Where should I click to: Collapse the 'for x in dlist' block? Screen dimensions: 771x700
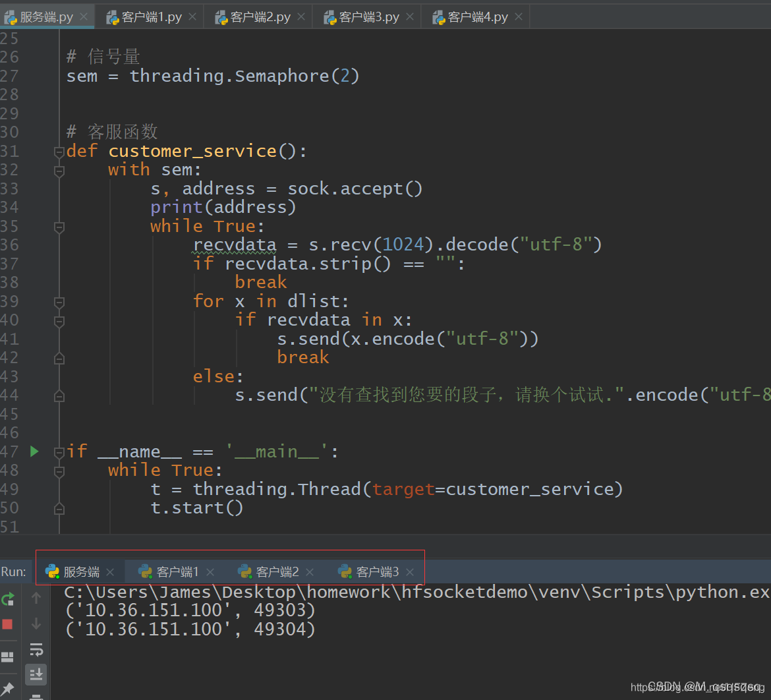tap(59, 302)
